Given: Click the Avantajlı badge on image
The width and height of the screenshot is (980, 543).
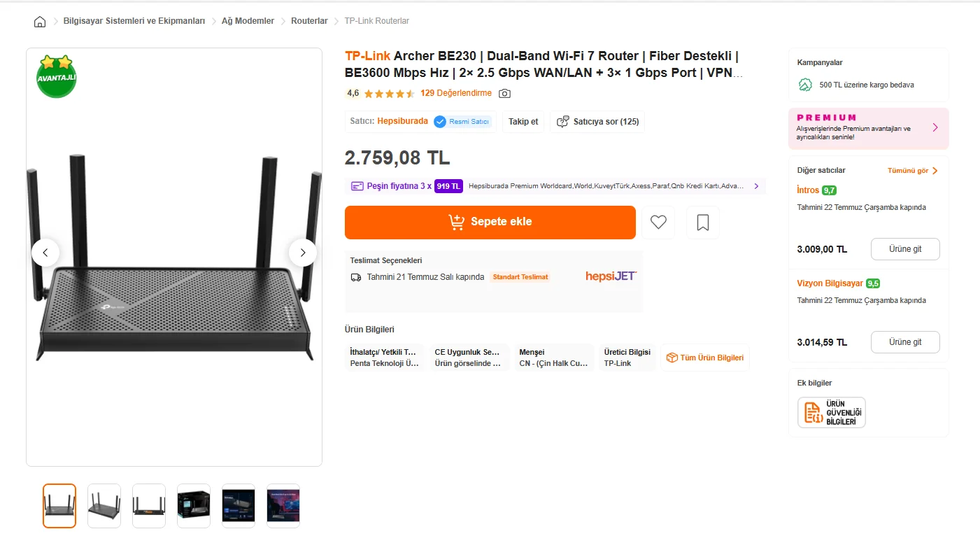Looking at the screenshot, I should (x=56, y=76).
